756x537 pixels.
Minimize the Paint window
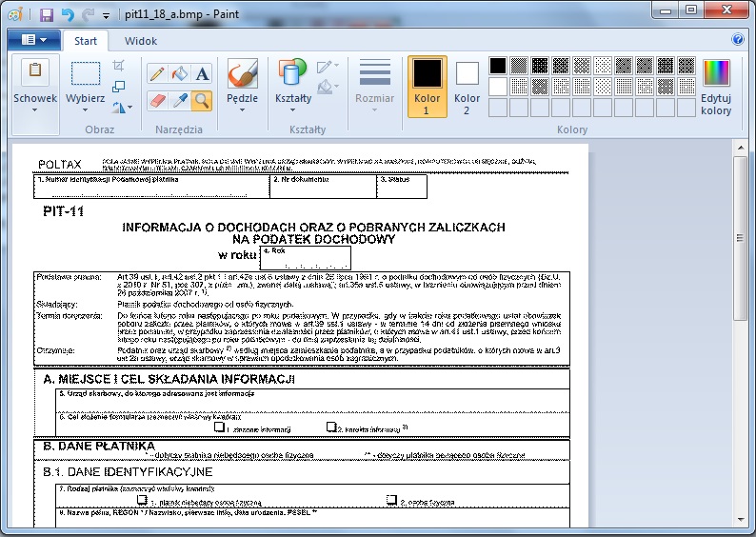pos(666,10)
